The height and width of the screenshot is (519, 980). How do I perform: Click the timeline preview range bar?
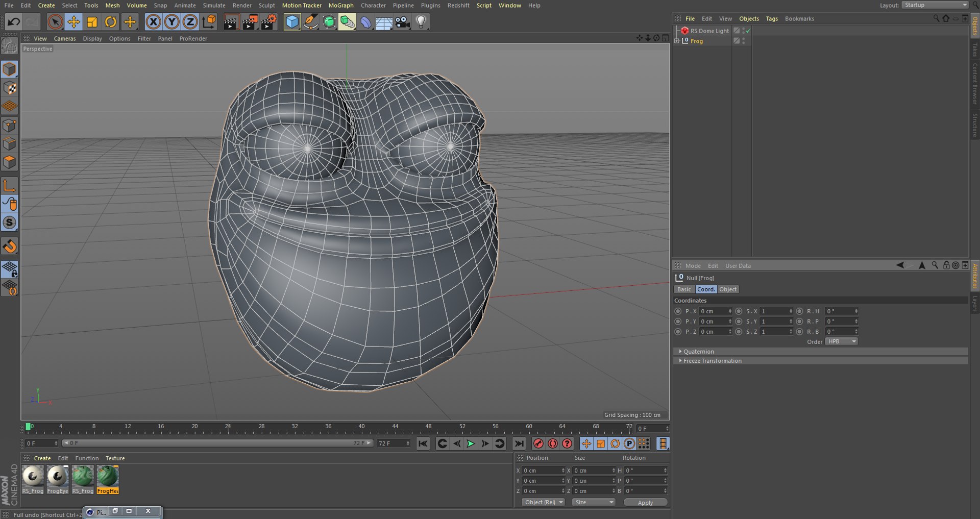[x=217, y=443]
